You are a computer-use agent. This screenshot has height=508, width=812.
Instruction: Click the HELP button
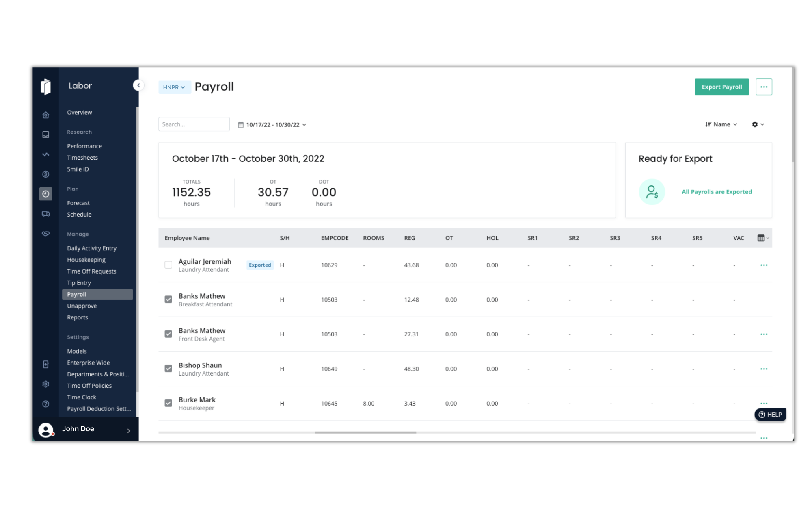pyautogui.click(x=770, y=415)
